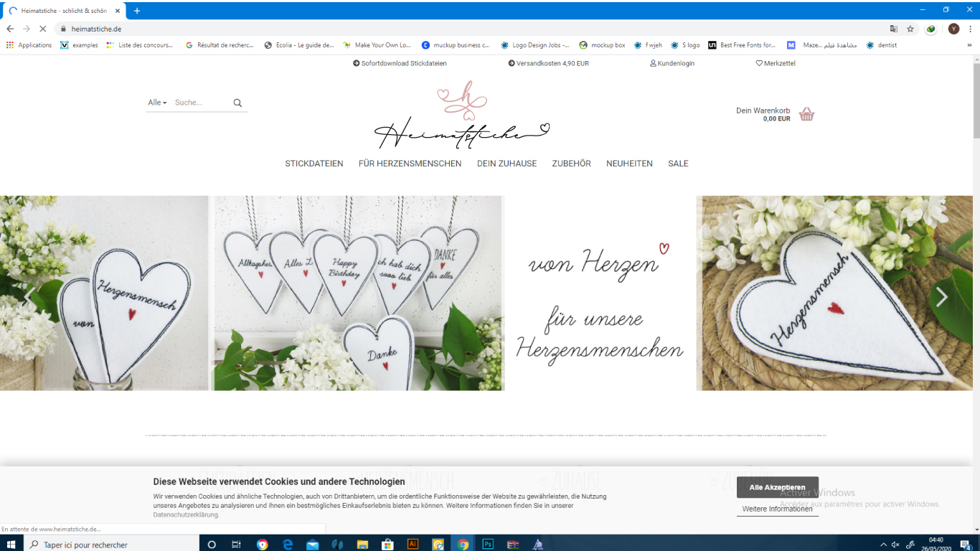This screenshot has width=980, height=551.
Task: Open the NEUHEITEN menu
Action: [x=629, y=164]
